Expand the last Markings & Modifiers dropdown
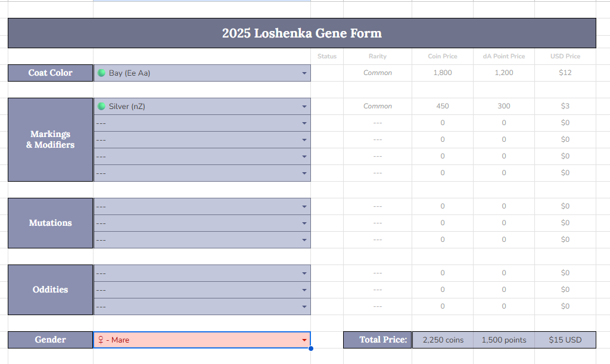Image resolution: width=610 pixels, height=364 pixels. (x=304, y=173)
